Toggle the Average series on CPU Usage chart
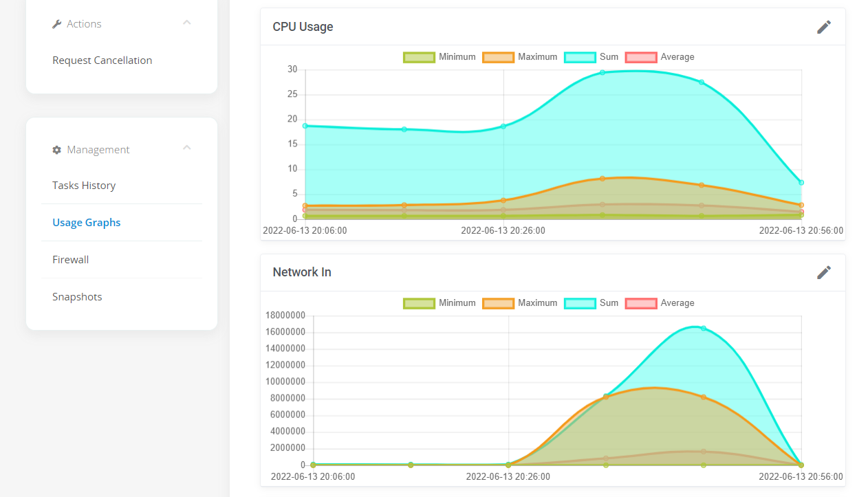868x497 pixels. point(660,57)
